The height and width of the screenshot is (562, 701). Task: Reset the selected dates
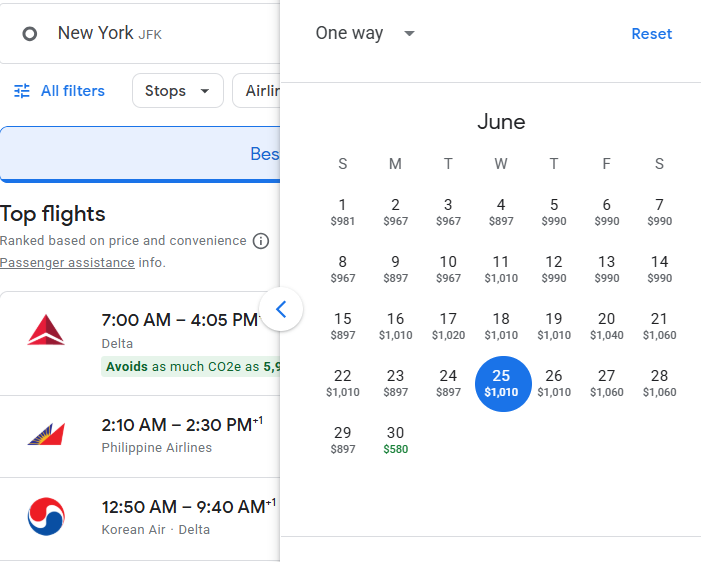click(651, 34)
